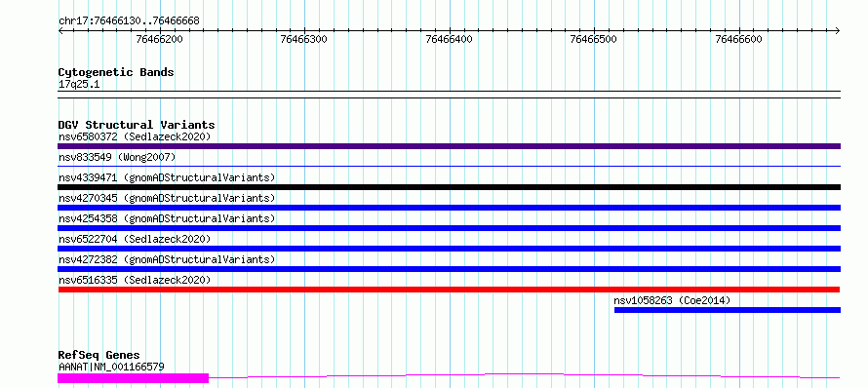The height and width of the screenshot is (388, 868).
Task: Open nsv4270345 (gnomADStructuralVariants) label
Action: [x=167, y=198]
